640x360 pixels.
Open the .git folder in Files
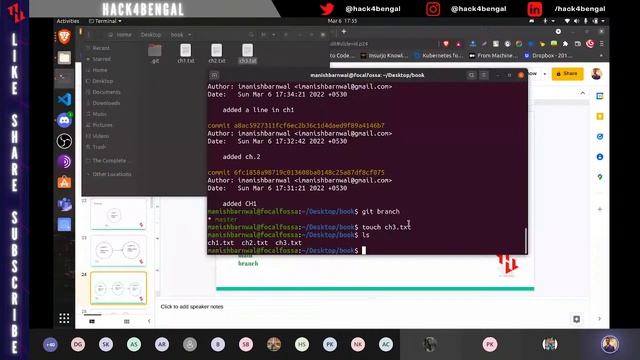click(155, 53)
